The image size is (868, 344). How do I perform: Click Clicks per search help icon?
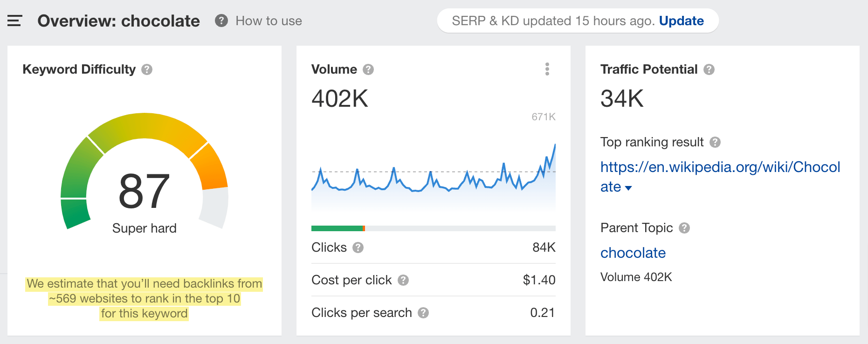click(423, 313)
